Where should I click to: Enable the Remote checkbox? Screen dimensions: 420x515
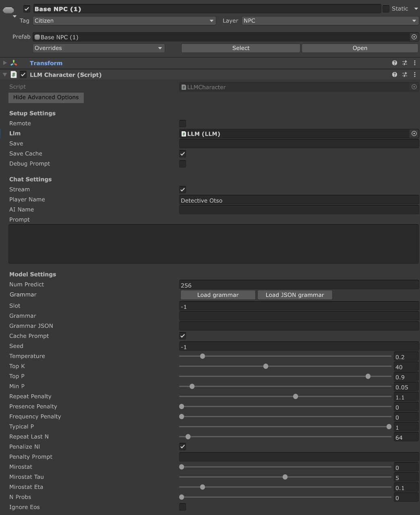pos(182,123)
